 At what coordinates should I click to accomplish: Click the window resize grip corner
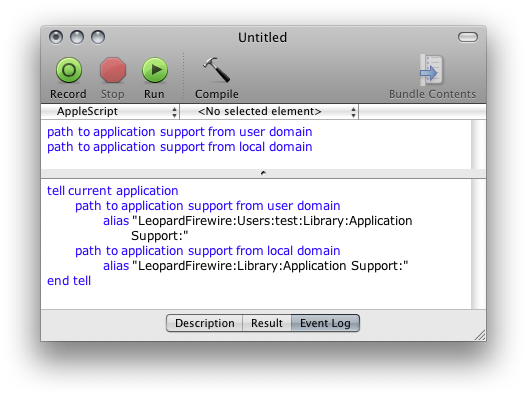point(480,335)
